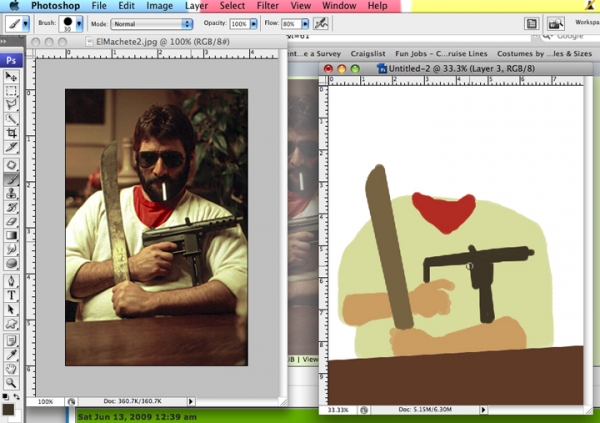Open Costumes by Styles & Sizes bookmark
The height and width of the screenshot is (423, 600).
click(545, 54)
